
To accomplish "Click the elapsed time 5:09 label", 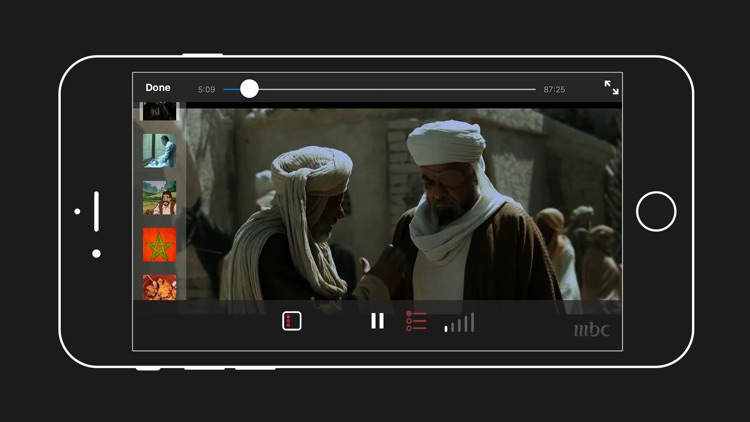I will (207, 89).
